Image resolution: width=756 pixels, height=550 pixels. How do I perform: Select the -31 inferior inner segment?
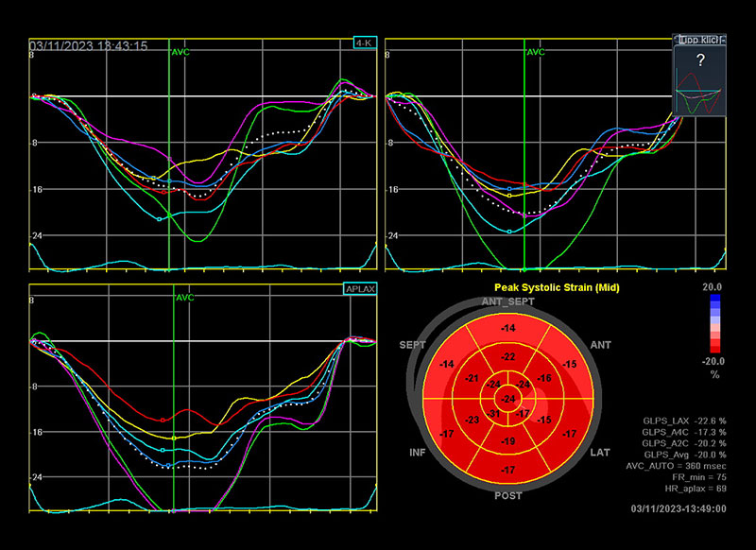pos(493,413)
